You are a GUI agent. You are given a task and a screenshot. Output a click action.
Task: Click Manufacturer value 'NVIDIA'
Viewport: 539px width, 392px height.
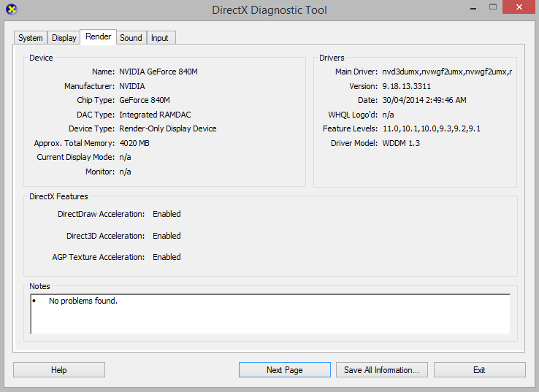(x=132, y=86)
